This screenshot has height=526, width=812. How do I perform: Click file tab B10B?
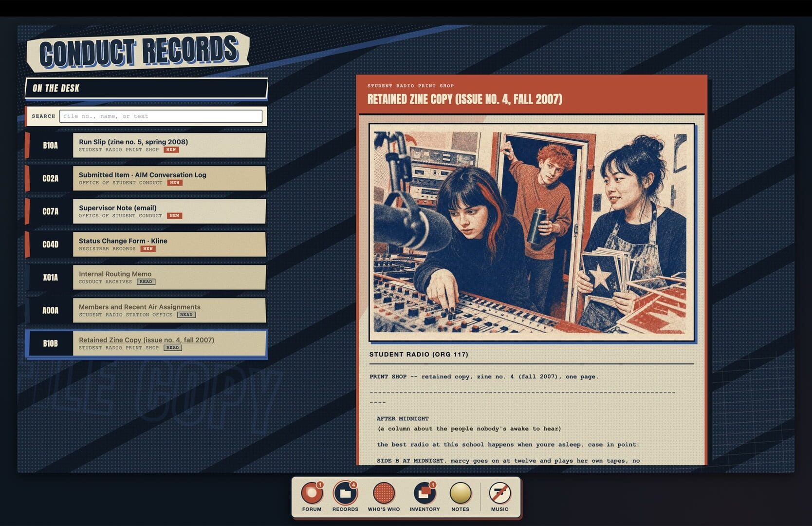(50, 343)
